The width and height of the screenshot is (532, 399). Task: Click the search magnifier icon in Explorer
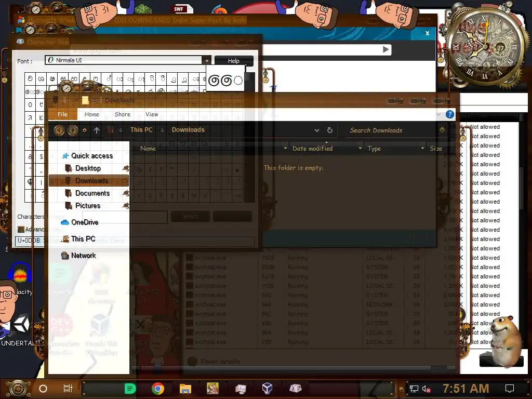click(442, 130)
